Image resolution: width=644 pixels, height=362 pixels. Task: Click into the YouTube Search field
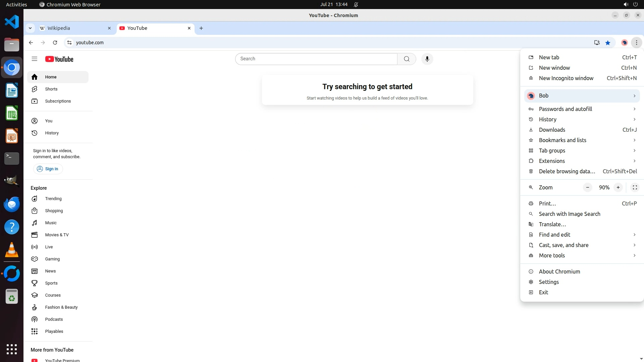315,59
